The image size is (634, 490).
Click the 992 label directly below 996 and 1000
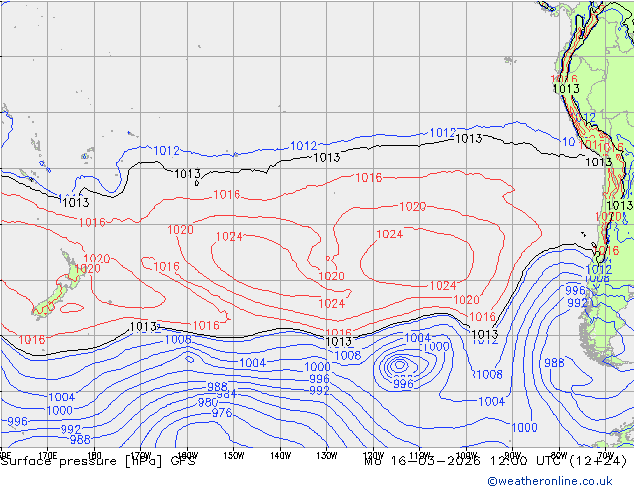coord(319,391)
